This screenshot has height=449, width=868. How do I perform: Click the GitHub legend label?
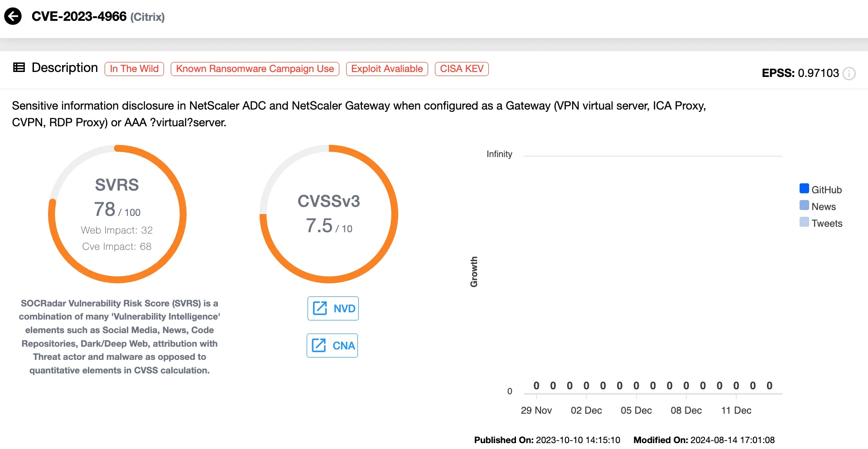tap(826, 190)
